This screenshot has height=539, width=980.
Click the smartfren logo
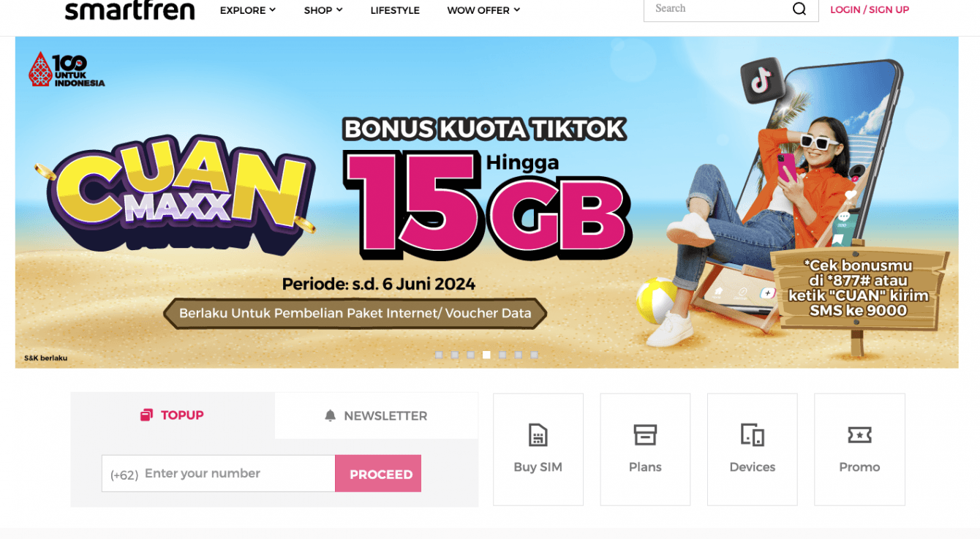(130, 10)
